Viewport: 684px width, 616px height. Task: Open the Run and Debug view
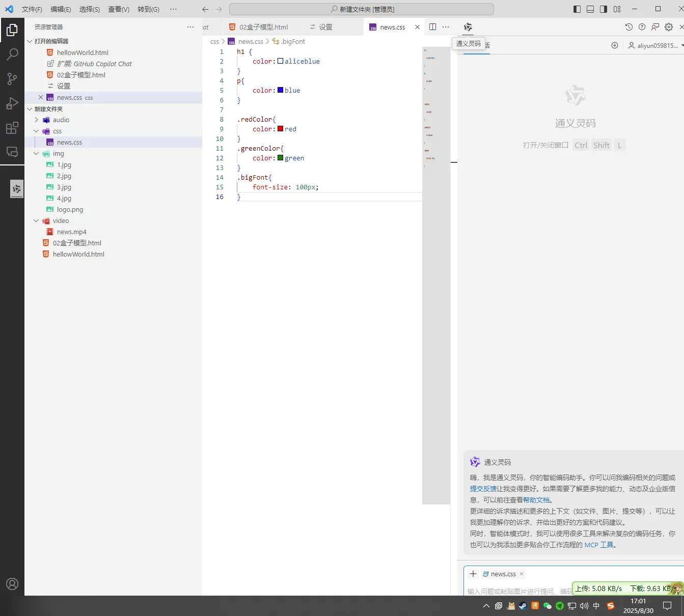click(12, 103)
